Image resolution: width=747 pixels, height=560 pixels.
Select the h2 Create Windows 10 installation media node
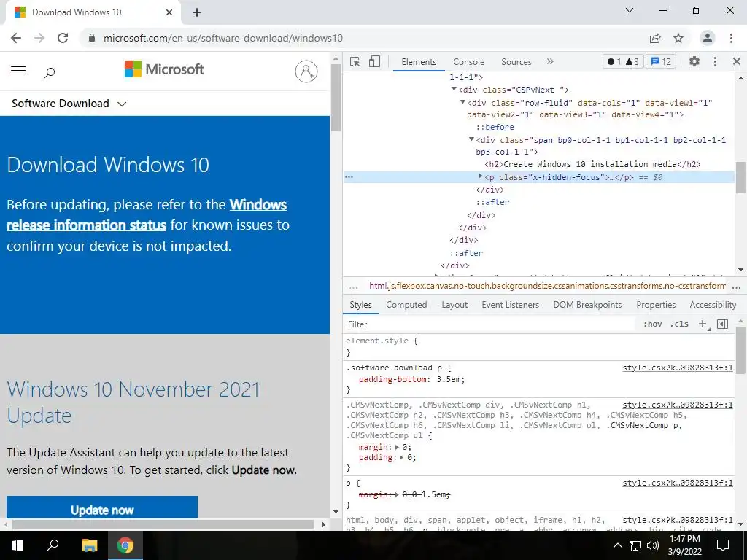592,164
